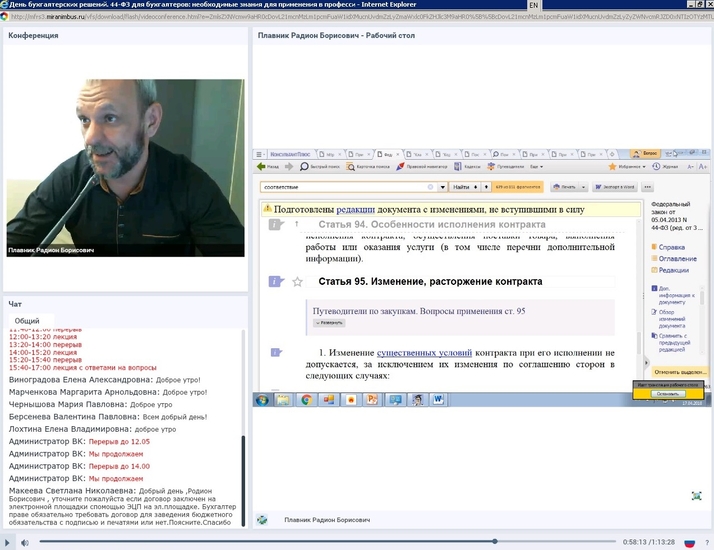Expand the guide with Развернуть
The width and height of the screenshot is (714, 550).
coord(329,323)
